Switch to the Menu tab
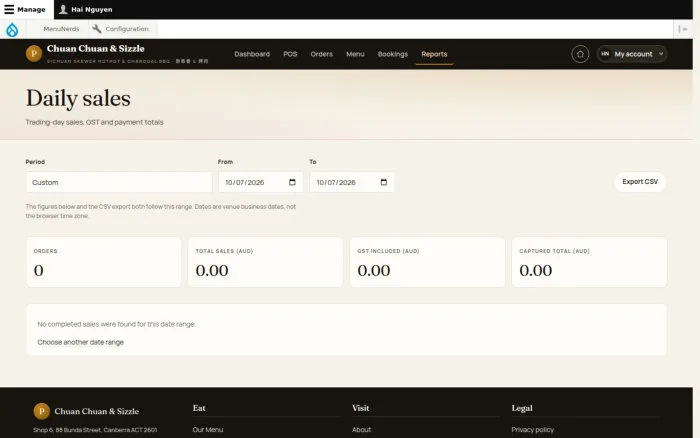Viewport: 700px width, 438px height. 355,54
